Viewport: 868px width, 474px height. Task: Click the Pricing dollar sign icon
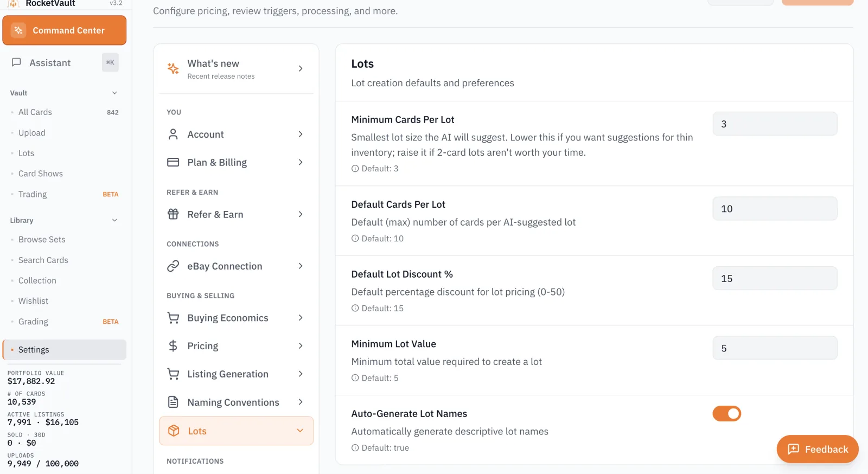click(x=173, y=346)
